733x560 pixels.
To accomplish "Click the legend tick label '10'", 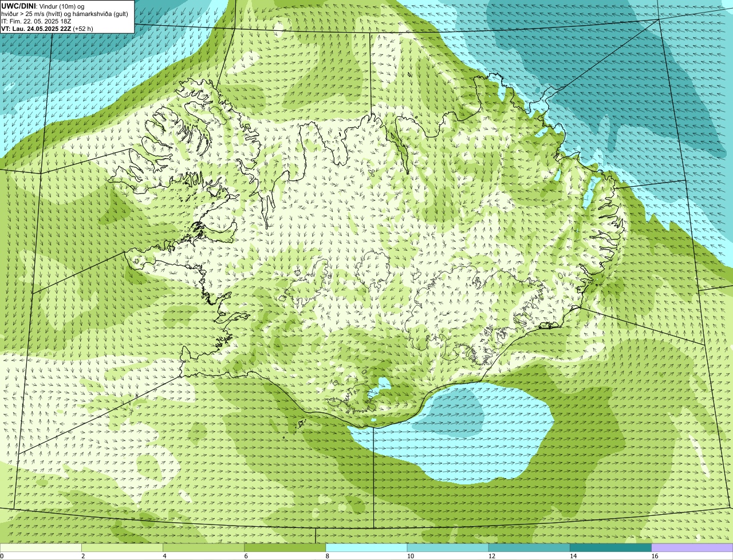I will click(410, 556).
